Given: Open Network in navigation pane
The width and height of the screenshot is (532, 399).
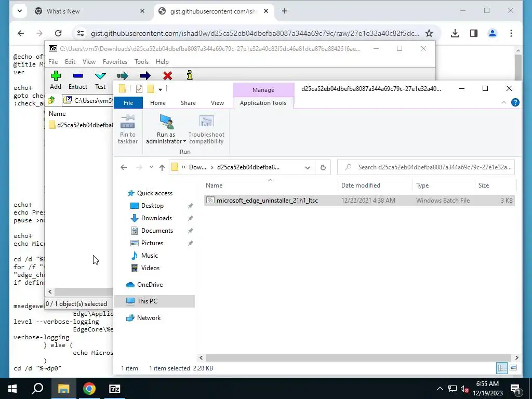Looking at the screenshot, I should click(x=149, y=318).
